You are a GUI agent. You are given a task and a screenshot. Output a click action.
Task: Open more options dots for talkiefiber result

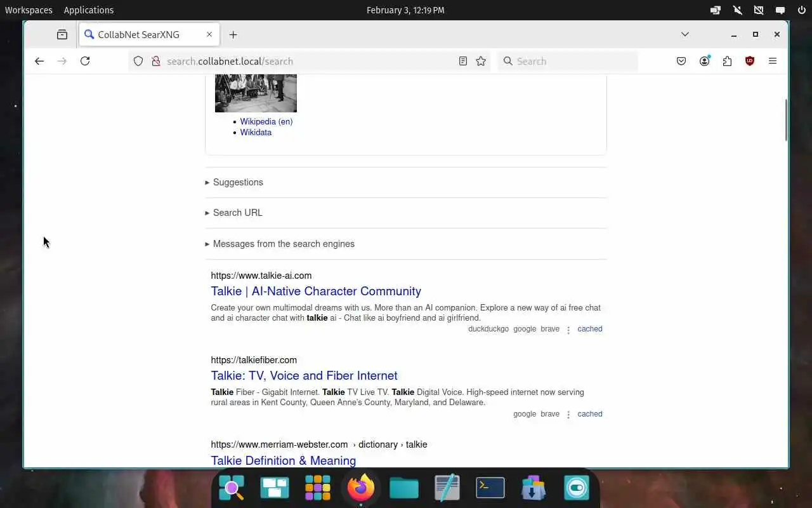(x=568, y=415)
